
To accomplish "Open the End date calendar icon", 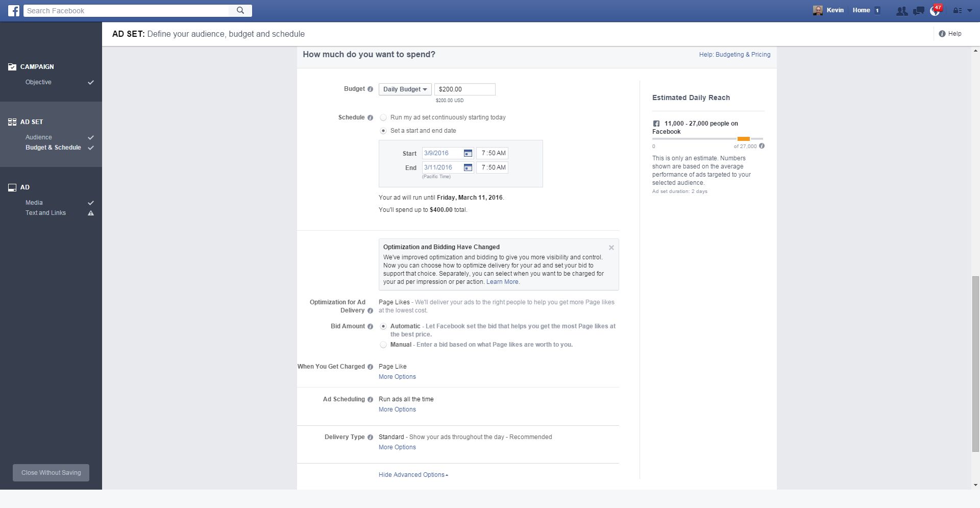I will click(468, 167).
